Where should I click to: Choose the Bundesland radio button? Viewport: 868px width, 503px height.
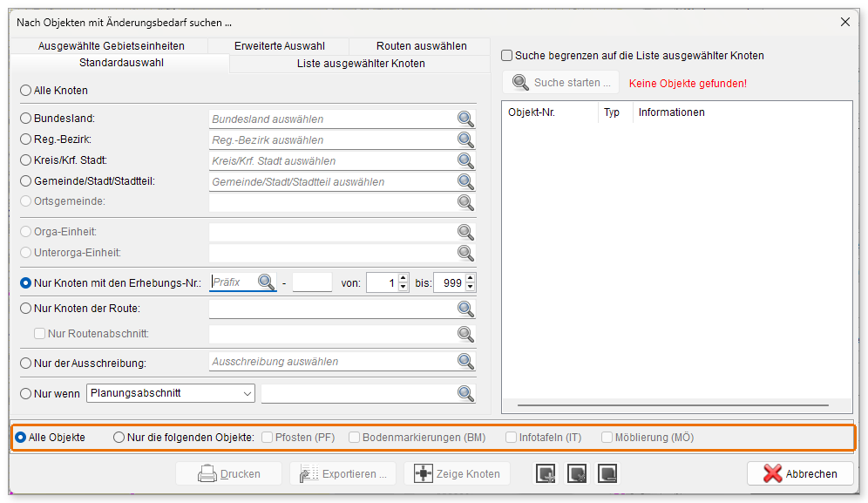click(x=25, y=118)
